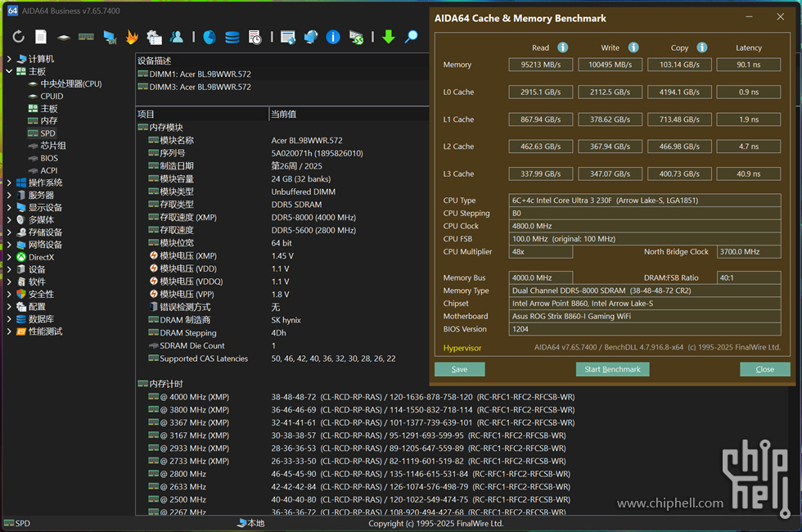Click the Write column info icon

pyautogui.click(x=633, y=47)
